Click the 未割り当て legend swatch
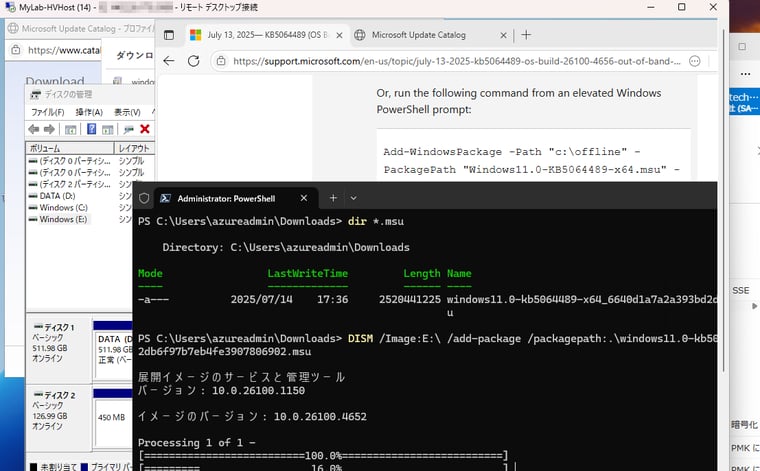Viewport: 760px width, 471px height. 33,467
